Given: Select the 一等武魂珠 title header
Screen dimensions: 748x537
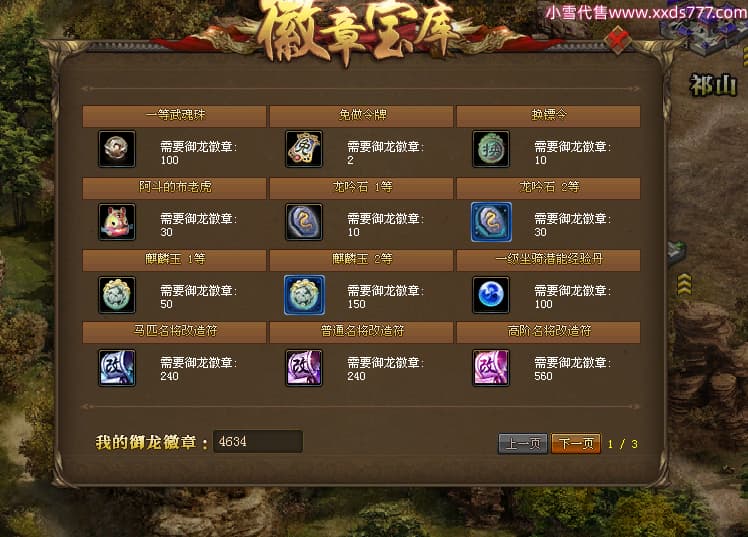Looking at the screenshot, I should click(174, 116).
